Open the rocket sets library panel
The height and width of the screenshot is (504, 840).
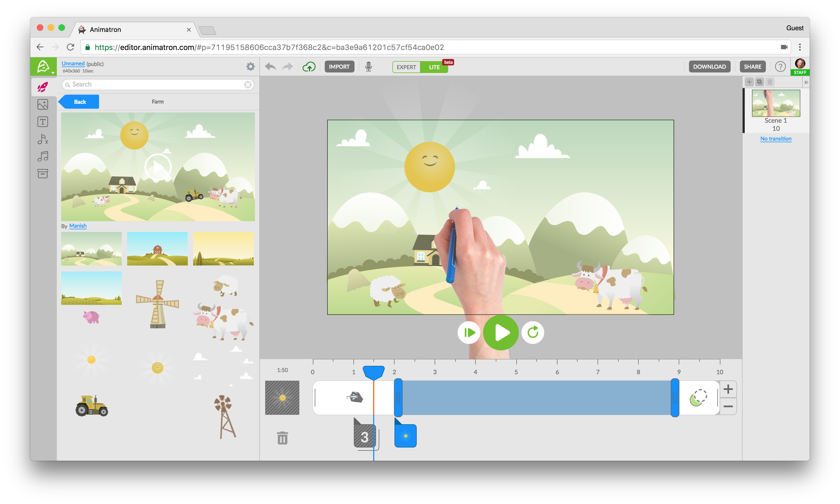click(43, 87)
